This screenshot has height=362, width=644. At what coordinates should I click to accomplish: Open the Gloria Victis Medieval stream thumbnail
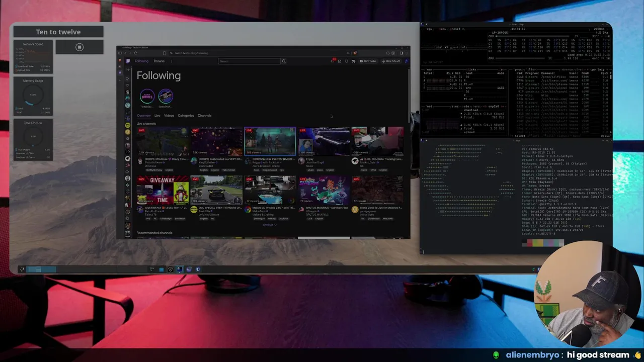tap(377, 190)
